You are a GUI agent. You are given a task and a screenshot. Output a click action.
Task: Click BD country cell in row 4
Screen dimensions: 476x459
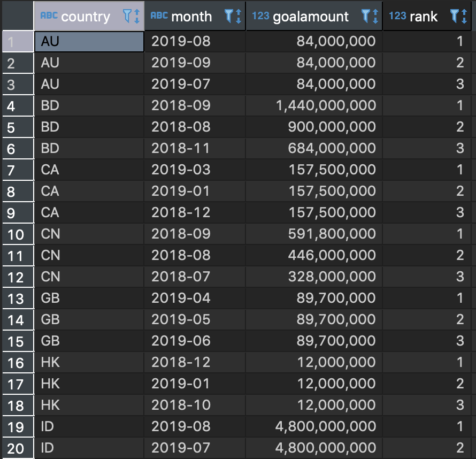89,105
